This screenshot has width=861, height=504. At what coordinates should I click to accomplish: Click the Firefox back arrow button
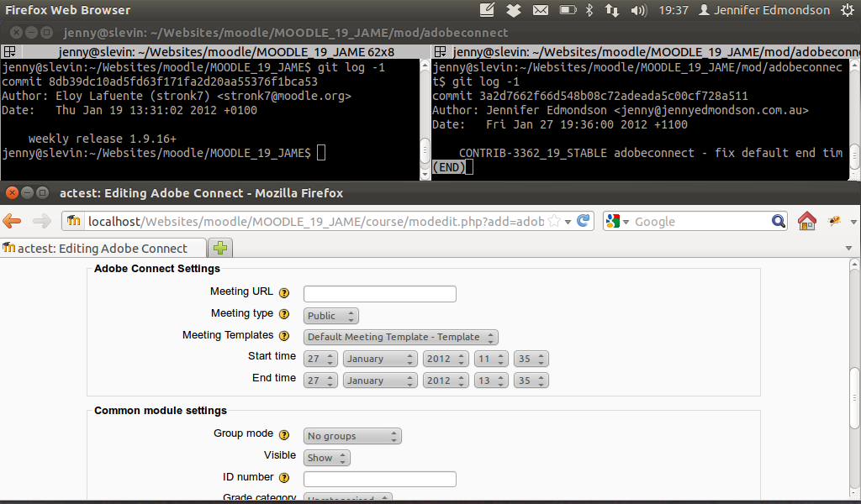click(x=12, y=221)
